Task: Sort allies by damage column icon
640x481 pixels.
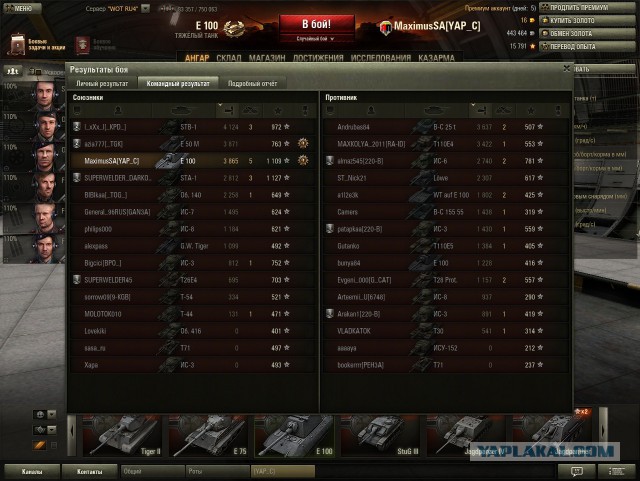Action: click(x=227, y=110)
